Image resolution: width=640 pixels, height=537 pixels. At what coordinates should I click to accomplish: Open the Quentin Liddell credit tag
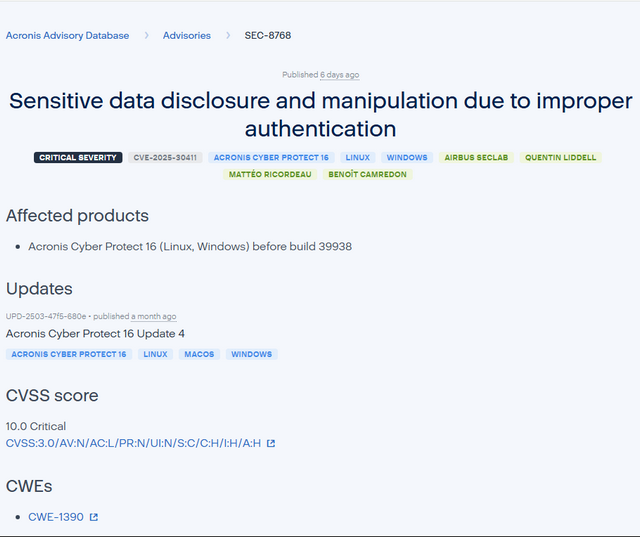tap(560, 158)
